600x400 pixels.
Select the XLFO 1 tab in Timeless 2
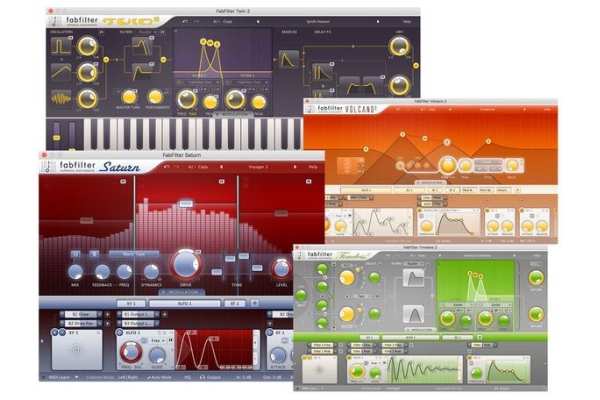click(410, 337)
